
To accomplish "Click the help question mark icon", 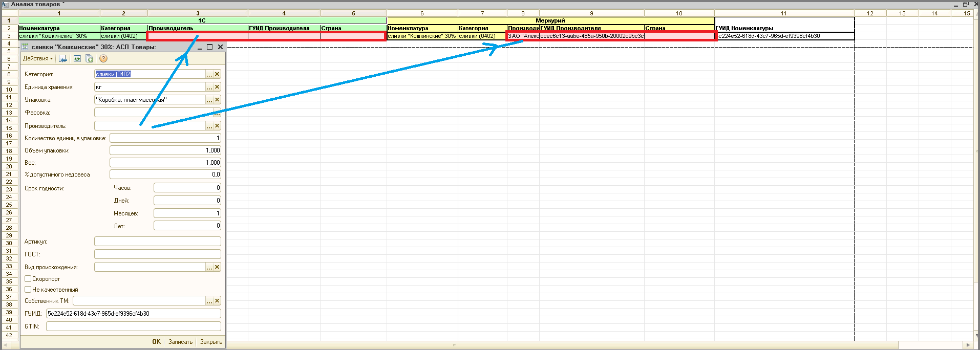I will [x=103, y=59].
